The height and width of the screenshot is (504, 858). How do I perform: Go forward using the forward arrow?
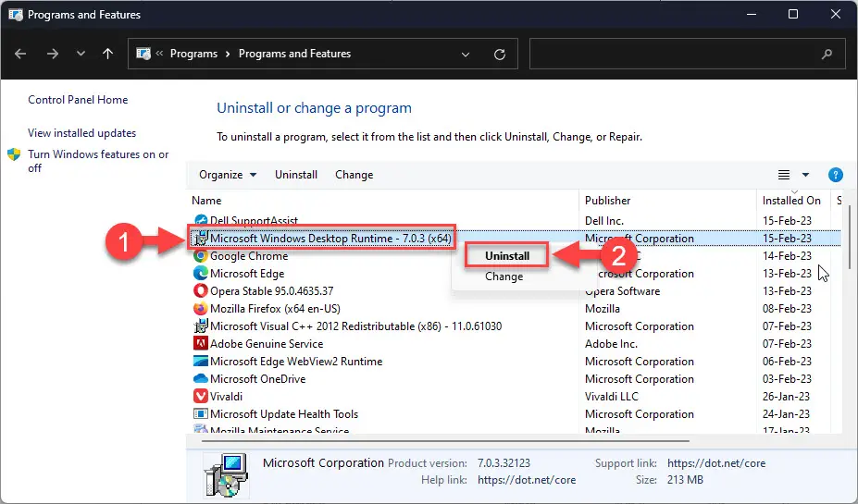[53, 54]
